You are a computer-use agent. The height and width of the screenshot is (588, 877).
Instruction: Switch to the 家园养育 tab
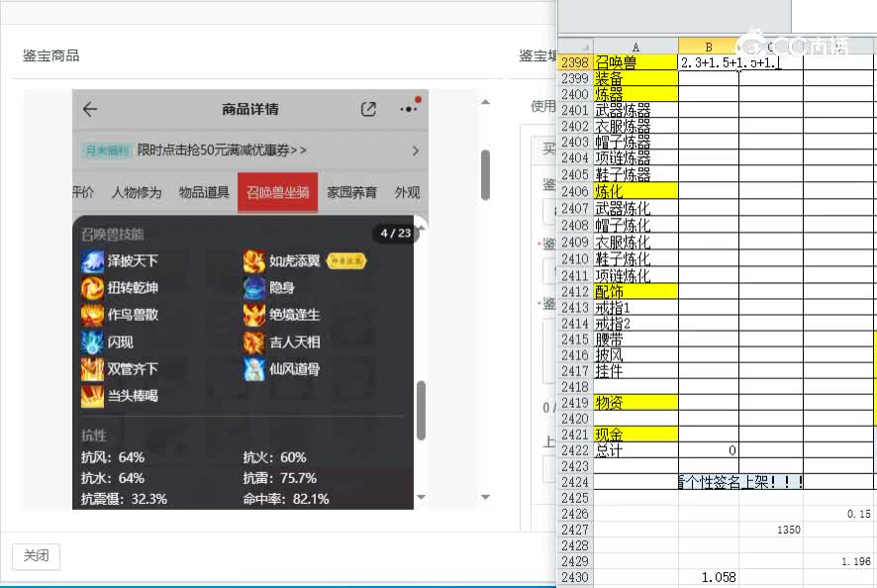(351, 192)
